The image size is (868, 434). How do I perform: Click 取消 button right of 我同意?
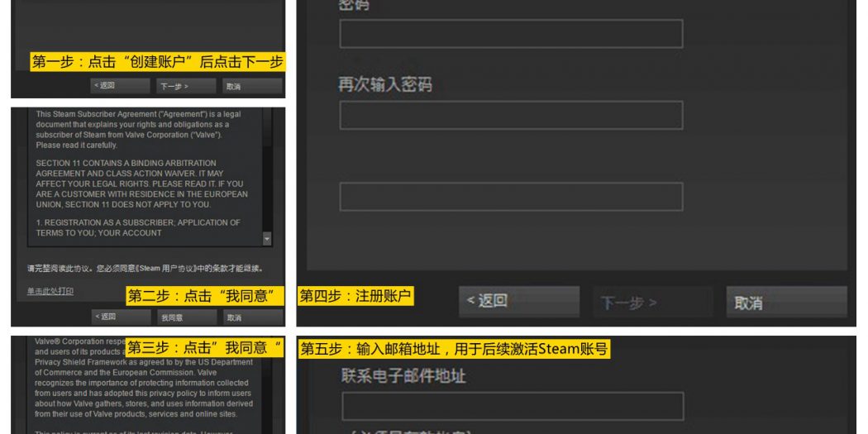pyautogui.click(x=254, y=317)
